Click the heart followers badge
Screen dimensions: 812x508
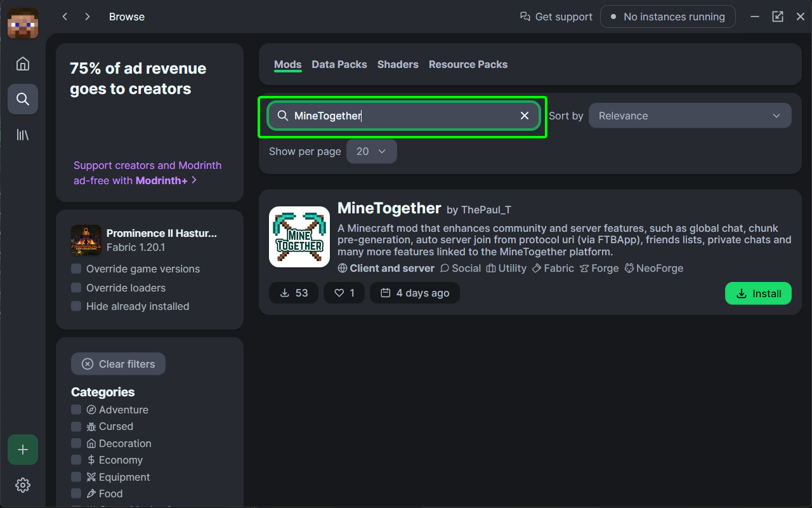344,293
